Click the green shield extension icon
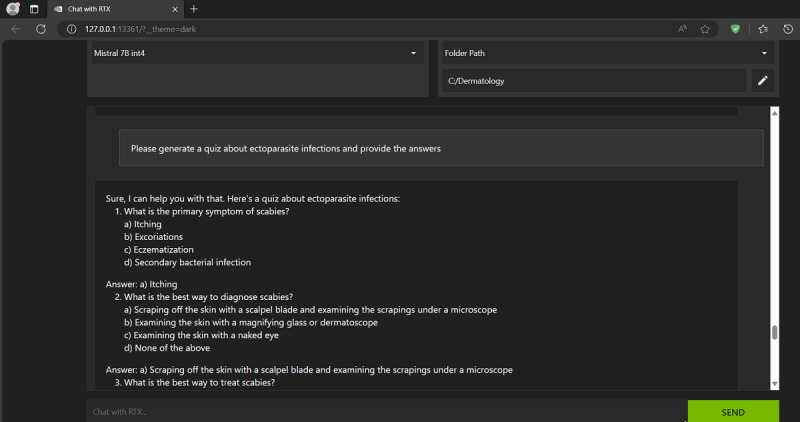This screenshot has height=422, width=800. [736, 29]
